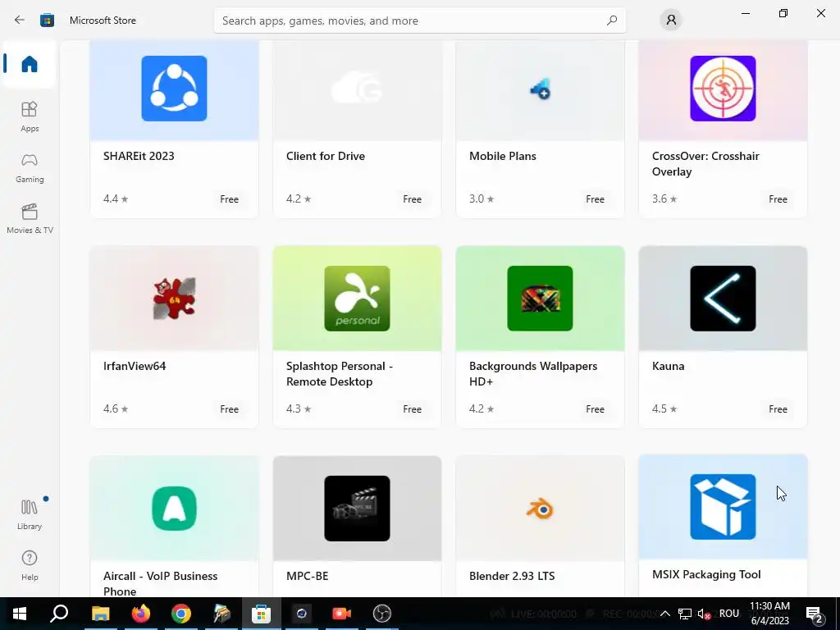Open File Explorer from the taskbar

point(100,614)
